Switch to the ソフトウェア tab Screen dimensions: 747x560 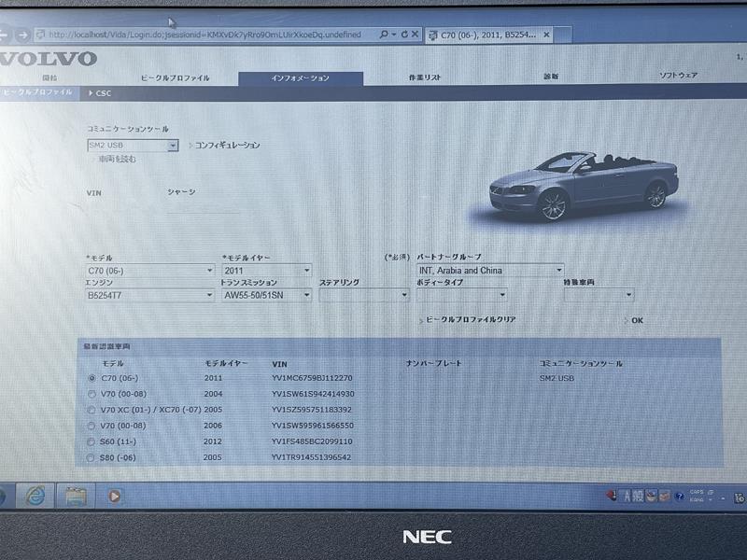[x=679, y=76]
